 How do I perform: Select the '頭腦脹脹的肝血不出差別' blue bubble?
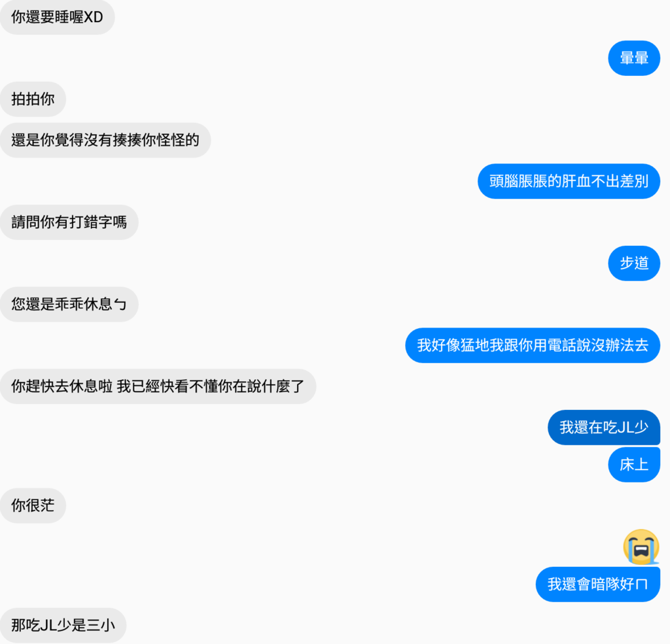tap(569, 181)
